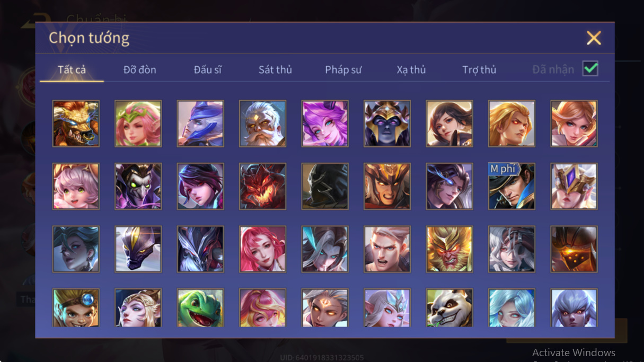
Task: Pick the goggles-wearing boy hero
Action: click(76, 308)
